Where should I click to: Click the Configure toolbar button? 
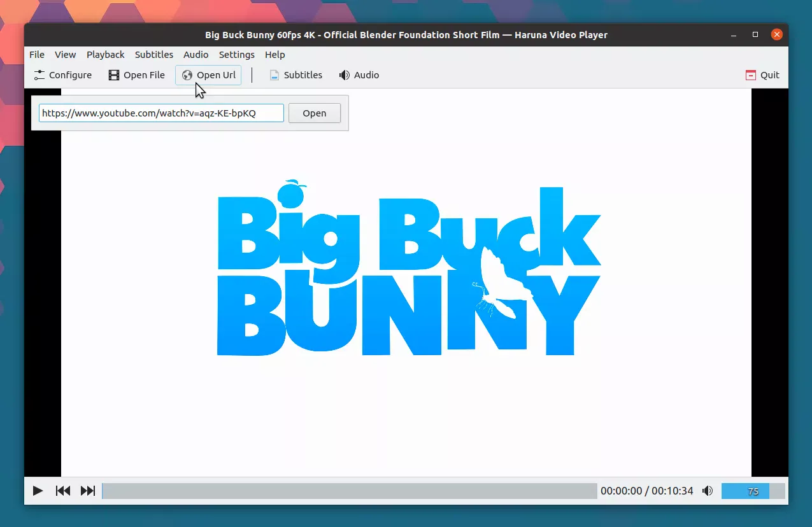63,75
